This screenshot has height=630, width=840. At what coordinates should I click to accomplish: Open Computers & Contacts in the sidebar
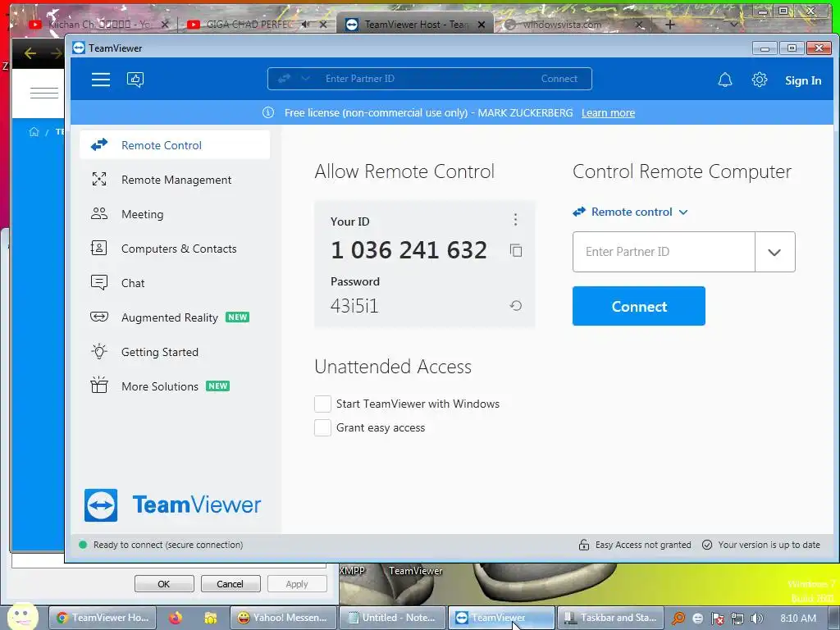(175, 249)
